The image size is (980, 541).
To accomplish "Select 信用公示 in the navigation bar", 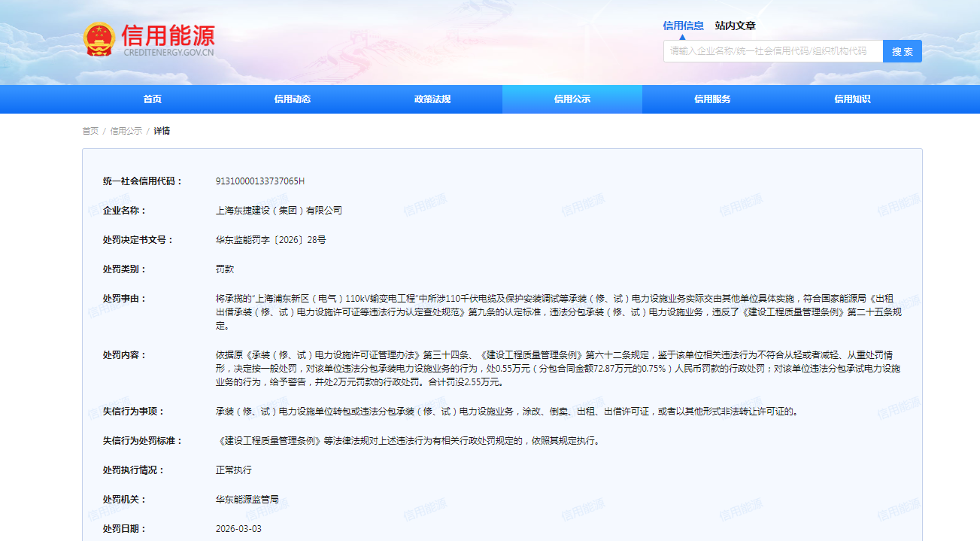I will click(572, 99).
